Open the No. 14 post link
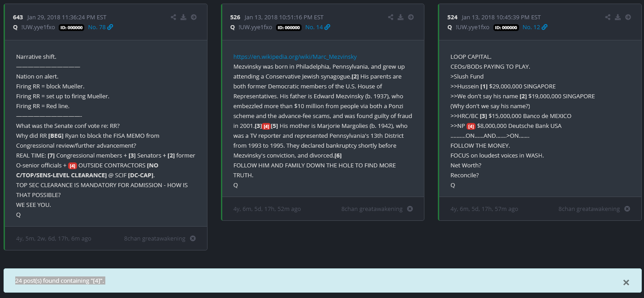 pos(317,27)
